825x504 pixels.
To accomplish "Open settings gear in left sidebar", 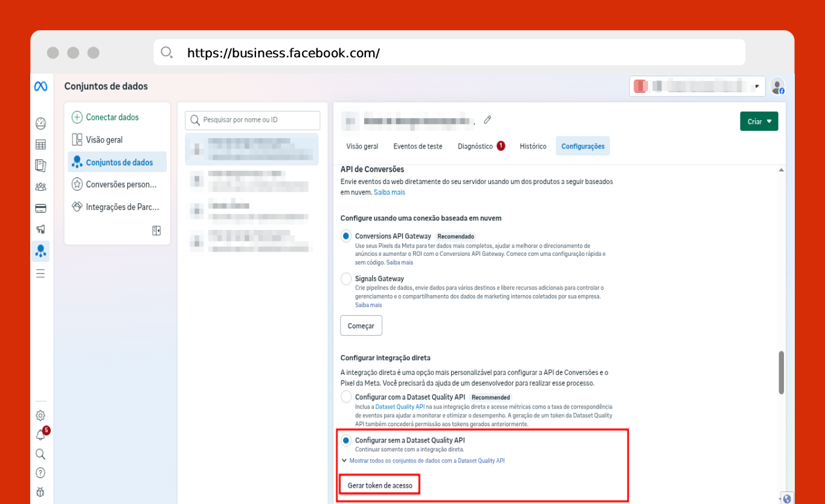I will (x=40, y=415).
